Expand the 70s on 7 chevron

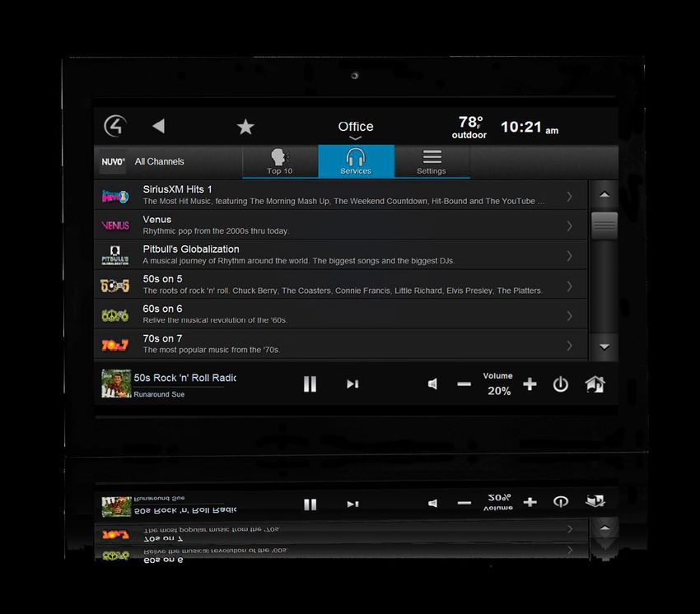click(x=569, y=346)
